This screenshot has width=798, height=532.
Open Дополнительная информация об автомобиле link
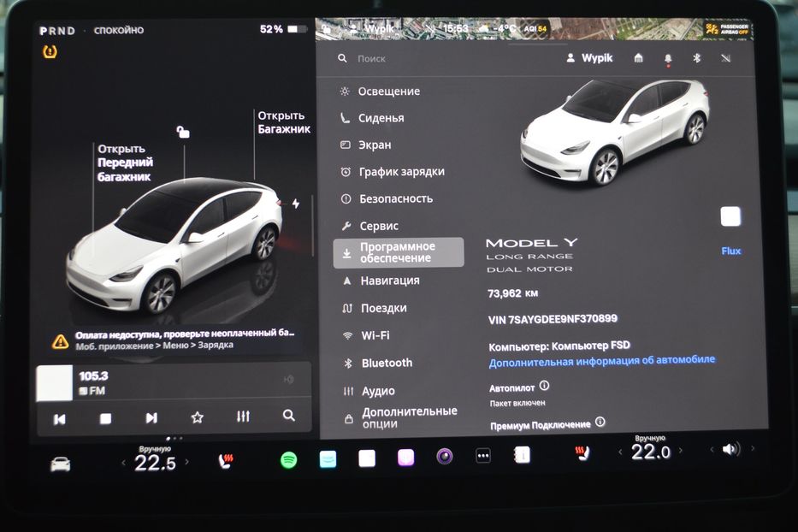click(603, 362)
